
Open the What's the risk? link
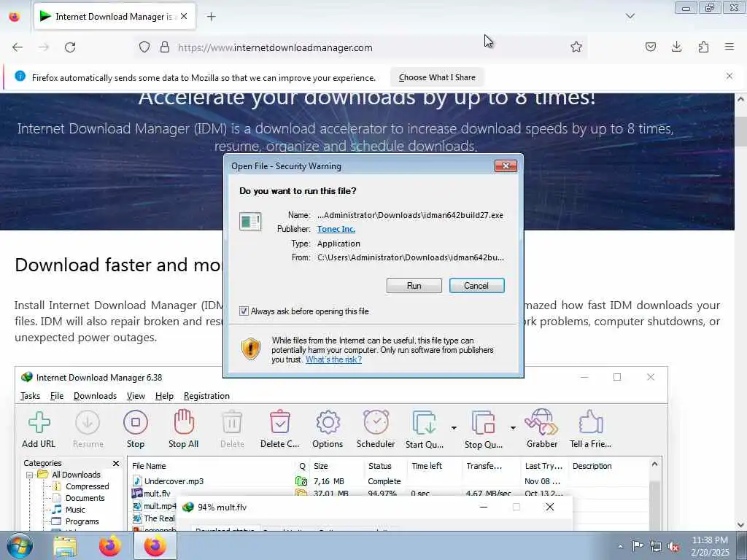coord(333,359)
